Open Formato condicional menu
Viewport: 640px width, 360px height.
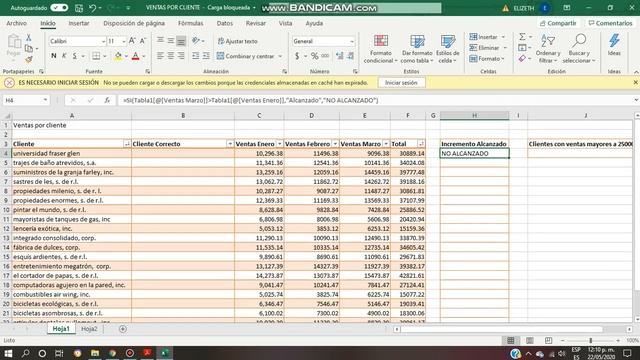coord(380,49)
